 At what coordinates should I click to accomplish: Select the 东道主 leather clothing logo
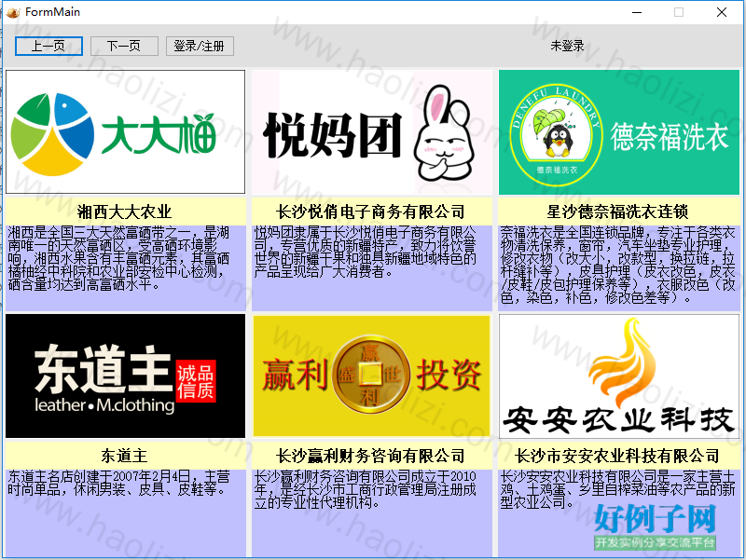point(126,376)
